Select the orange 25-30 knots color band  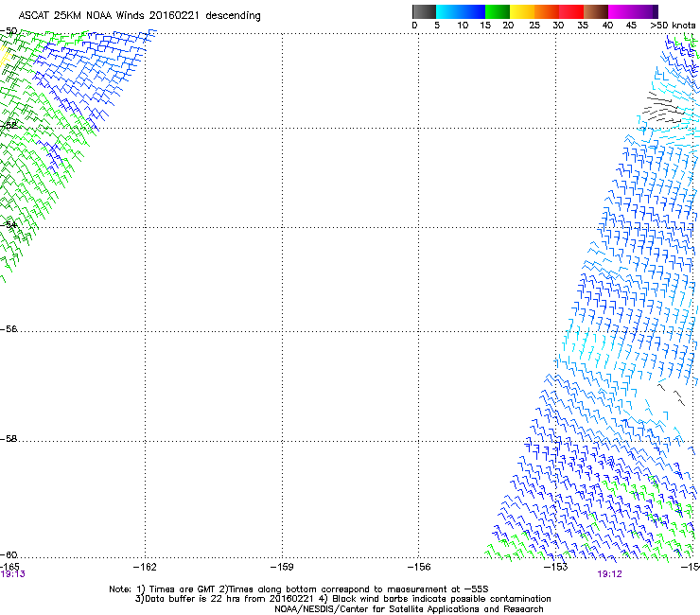click(547, 11)
